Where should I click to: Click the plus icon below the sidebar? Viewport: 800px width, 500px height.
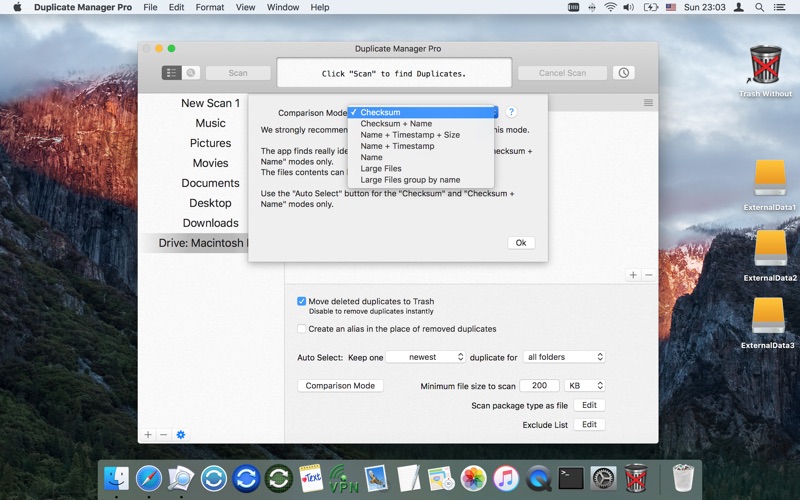pos(148,435)
